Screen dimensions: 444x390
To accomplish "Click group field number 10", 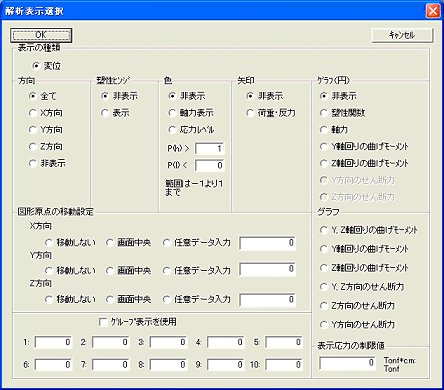I will click(284, 365).
